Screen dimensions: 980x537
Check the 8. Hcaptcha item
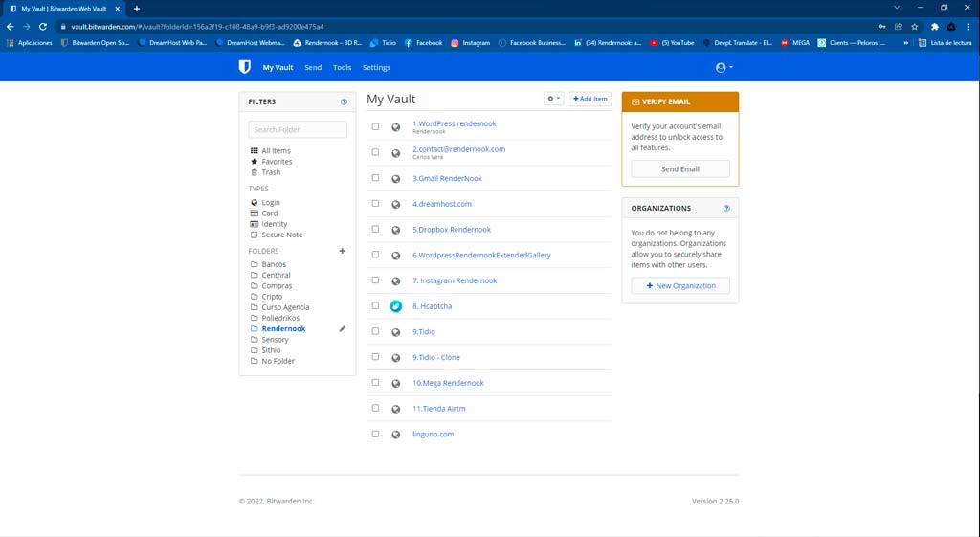(x=375, y=305)
